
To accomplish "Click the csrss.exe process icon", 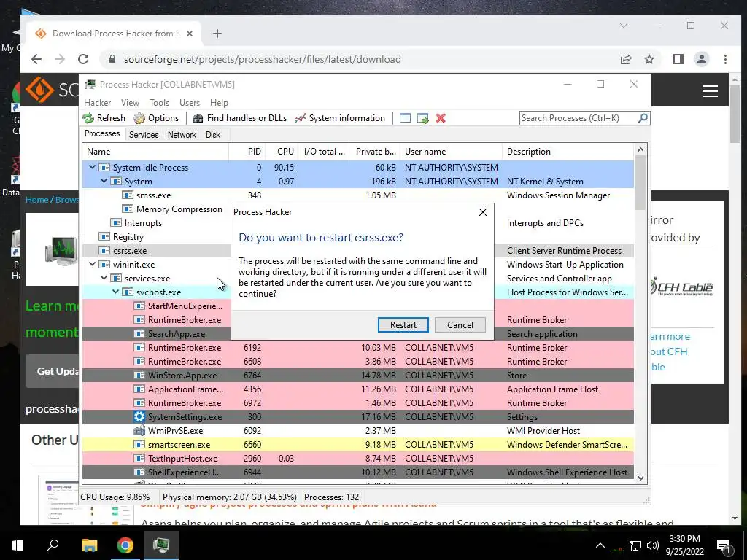I will point(104,251).
